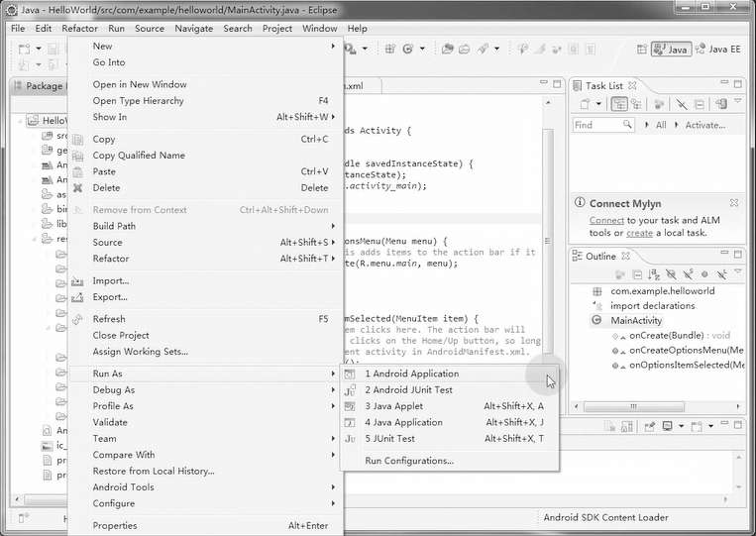756x536 pixels.
Task: Toggle Sort alphabetically in Outline toolbar
Action: 654,274
